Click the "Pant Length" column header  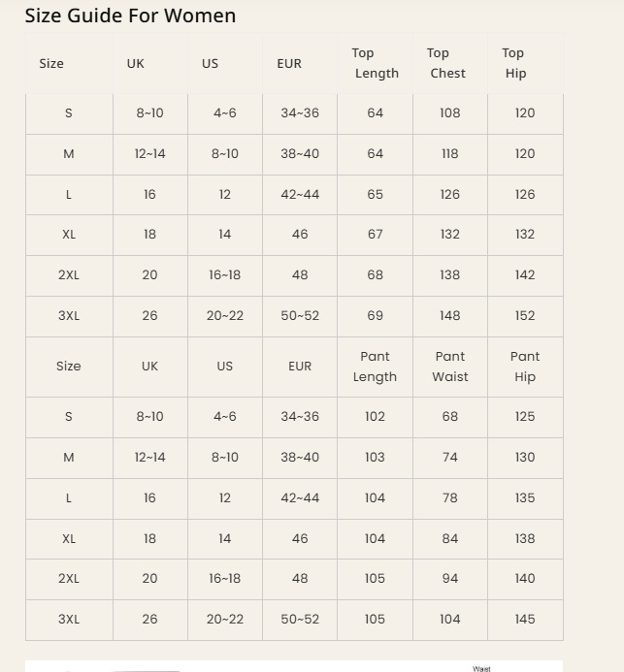375,367
